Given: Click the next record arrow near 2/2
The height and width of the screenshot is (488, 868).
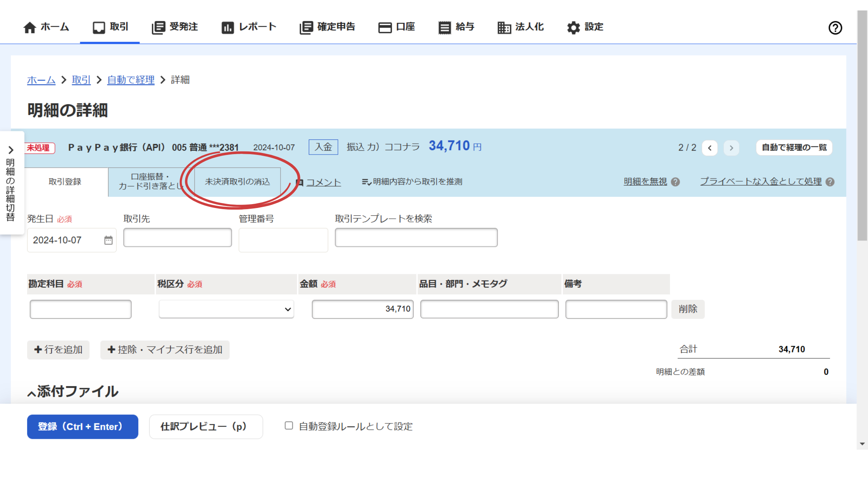Looking at the screenshot, I should point(731,148).
